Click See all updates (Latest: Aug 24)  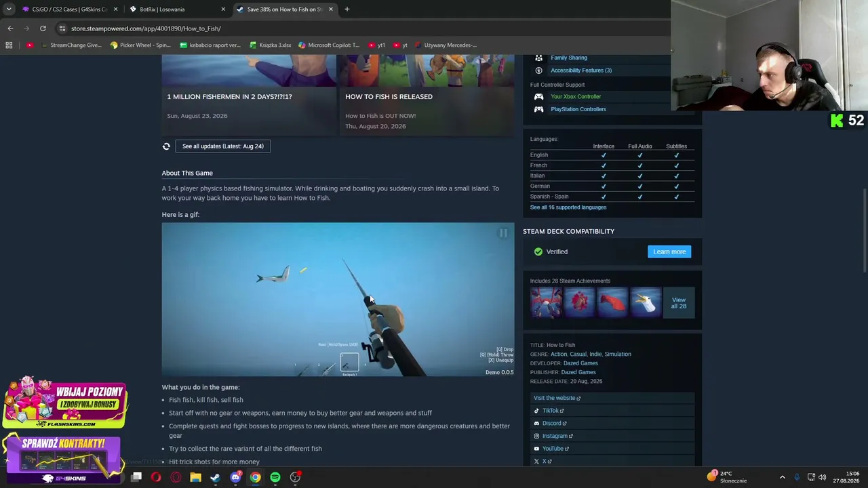pos(222,146)
